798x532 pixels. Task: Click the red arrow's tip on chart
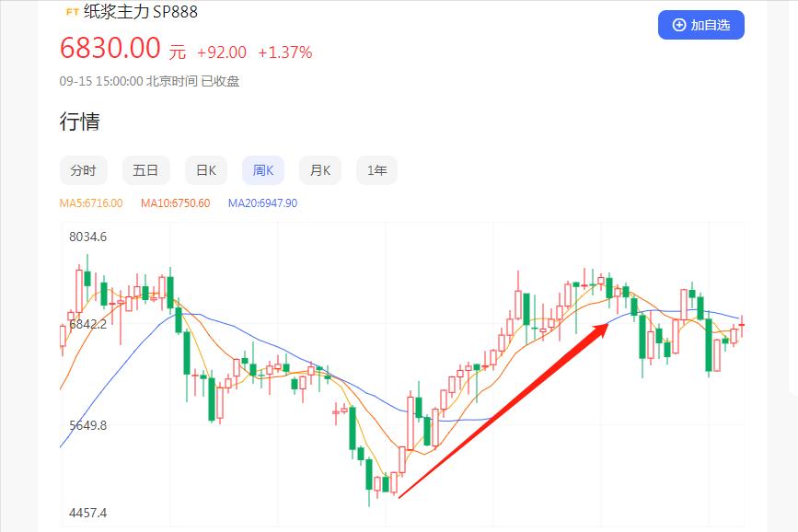click(609, 323)
